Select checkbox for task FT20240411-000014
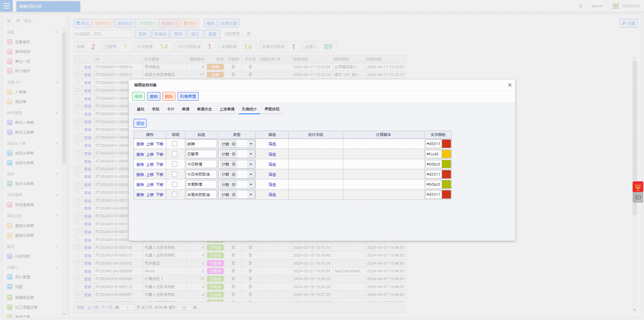 pos(77,66)
